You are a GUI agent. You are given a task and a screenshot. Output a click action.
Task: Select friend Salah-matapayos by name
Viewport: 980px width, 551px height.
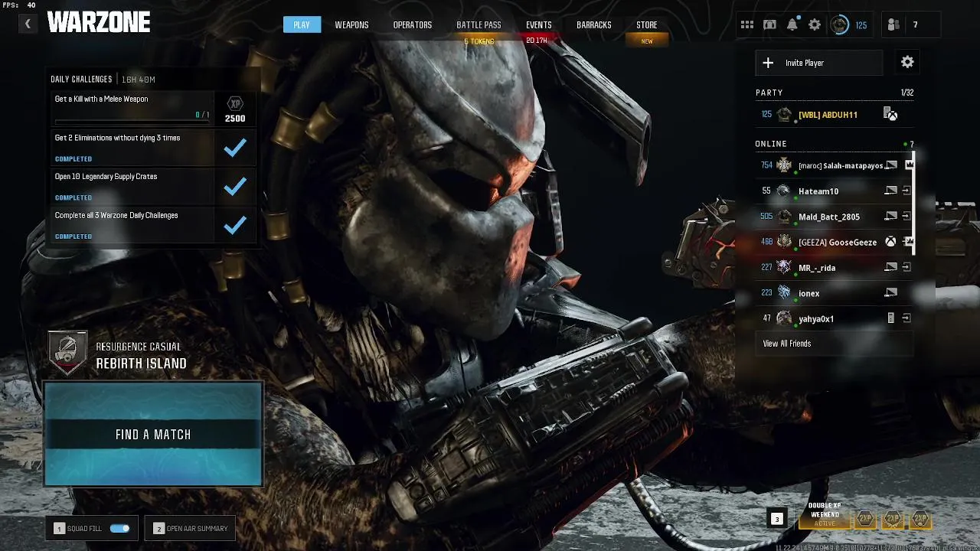[841, 165]
